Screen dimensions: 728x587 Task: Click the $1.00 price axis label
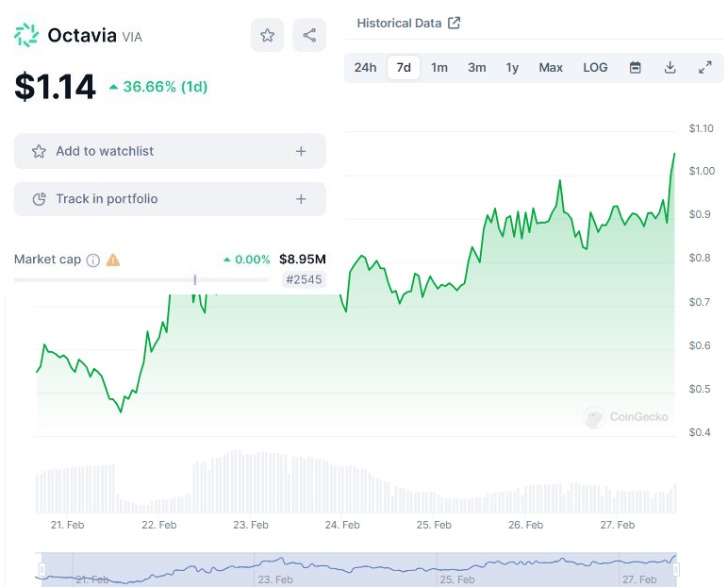tap(702, 171)
